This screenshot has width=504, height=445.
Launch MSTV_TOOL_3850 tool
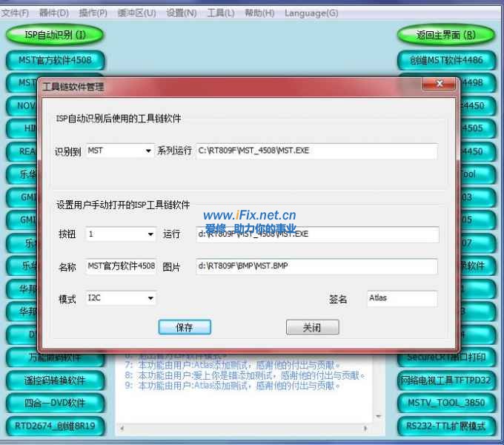445,403
